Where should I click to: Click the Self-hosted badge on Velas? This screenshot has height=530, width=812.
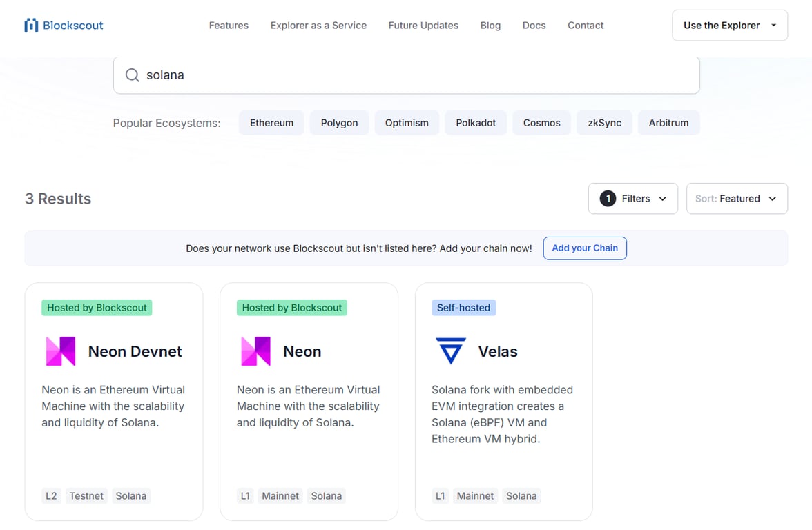(463, 308)
